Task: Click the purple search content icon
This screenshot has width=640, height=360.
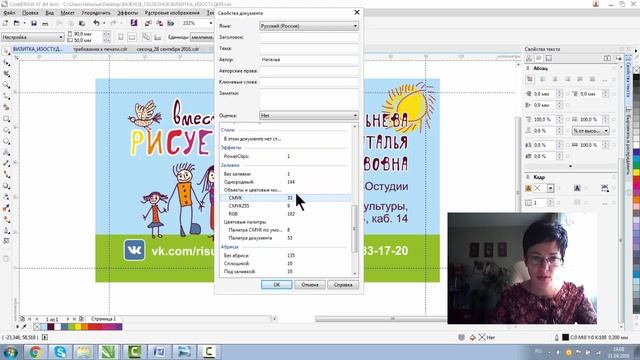Action: tap(134, 23)
